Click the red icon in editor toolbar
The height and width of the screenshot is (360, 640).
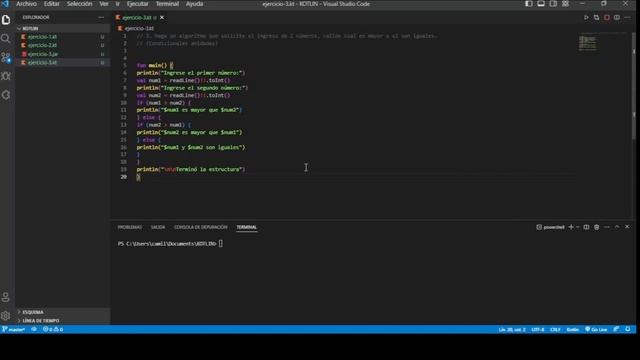click(x=607, y=18)
